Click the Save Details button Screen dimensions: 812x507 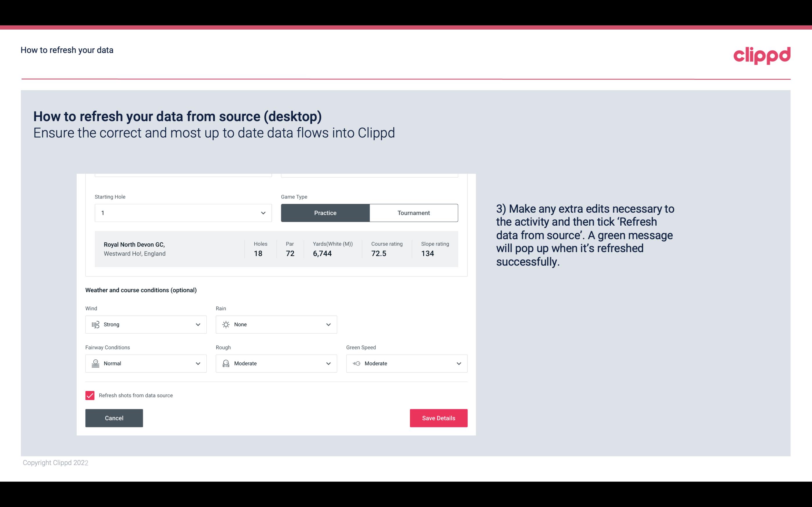coord(438,418)
